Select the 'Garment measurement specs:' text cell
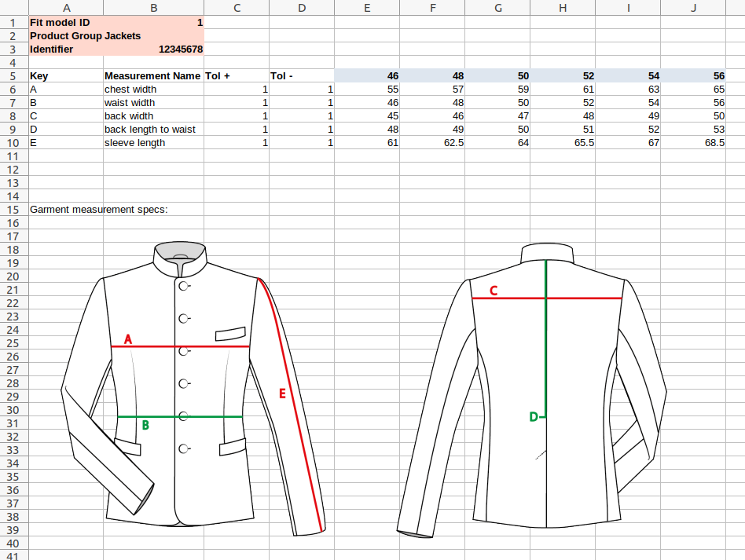745x560 pixels. coord(99,210)
